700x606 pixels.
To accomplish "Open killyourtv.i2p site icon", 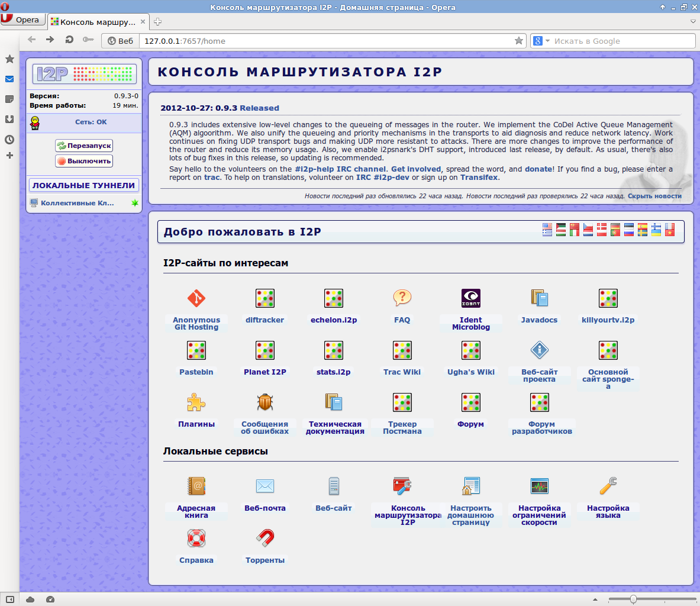I will pos(608,298).
